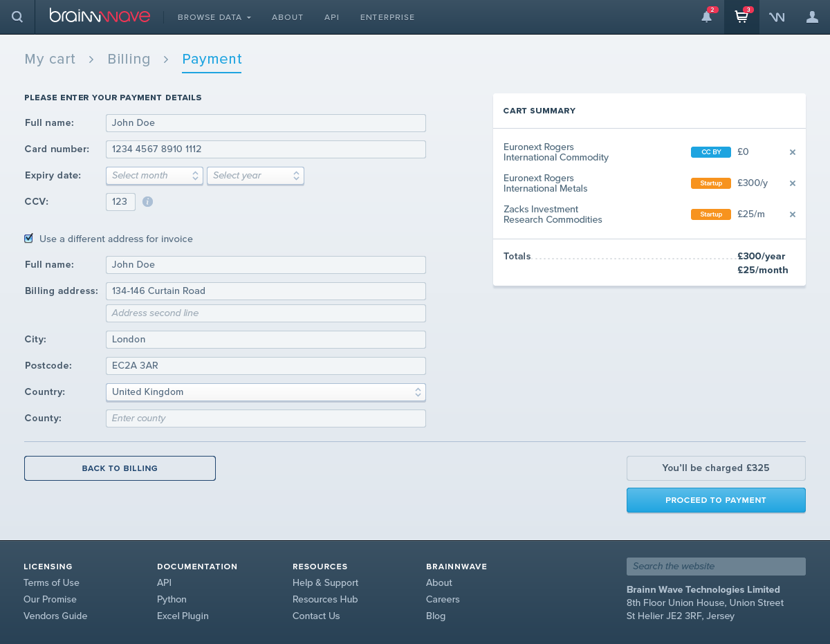This screenshot has height=644, width=830.
Task: Open Help & Support link
Action: [325, 583]
